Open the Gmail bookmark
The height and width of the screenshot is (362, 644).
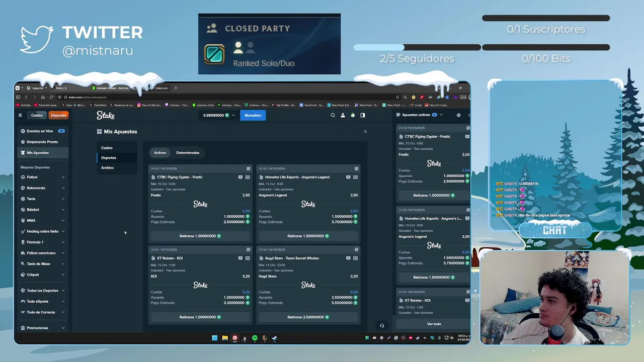415,105
